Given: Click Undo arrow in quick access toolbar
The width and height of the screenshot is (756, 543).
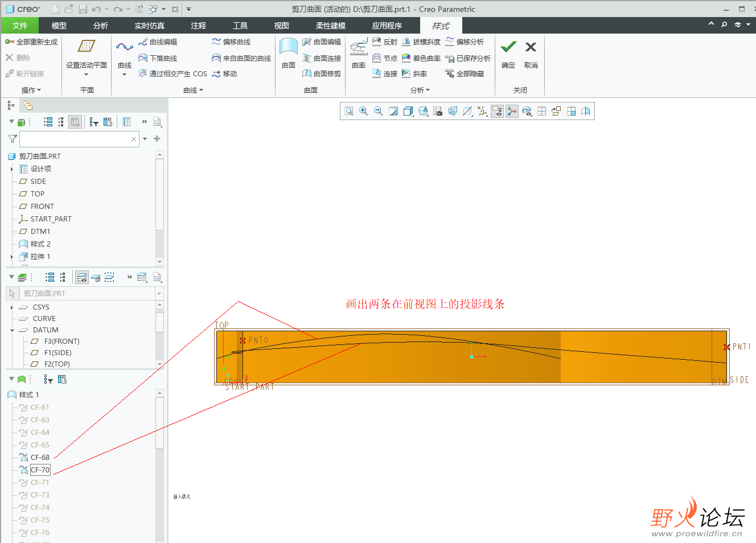Looking at the screenshot, I should pos(96,9).
